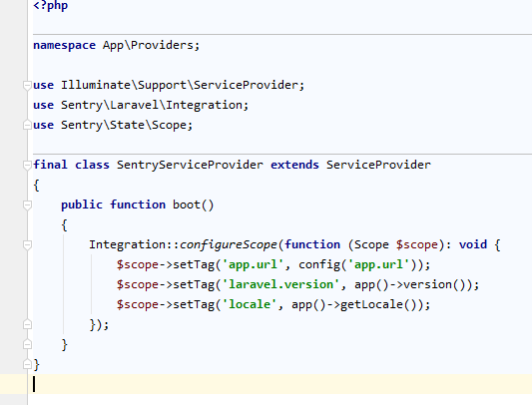Click first 'app.url' string in setTag
The height and width of the screenshot is (405, 532).
click(x=253, y=264)
